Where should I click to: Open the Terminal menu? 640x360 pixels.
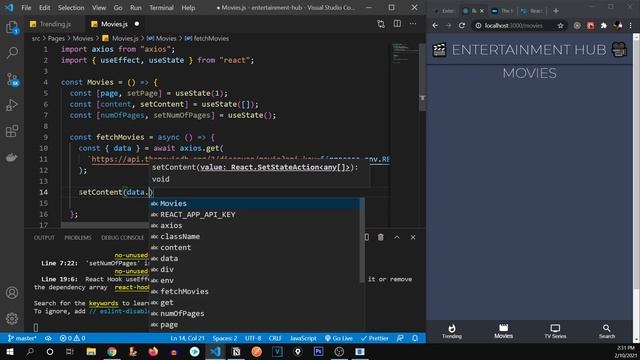pos(161,8)
